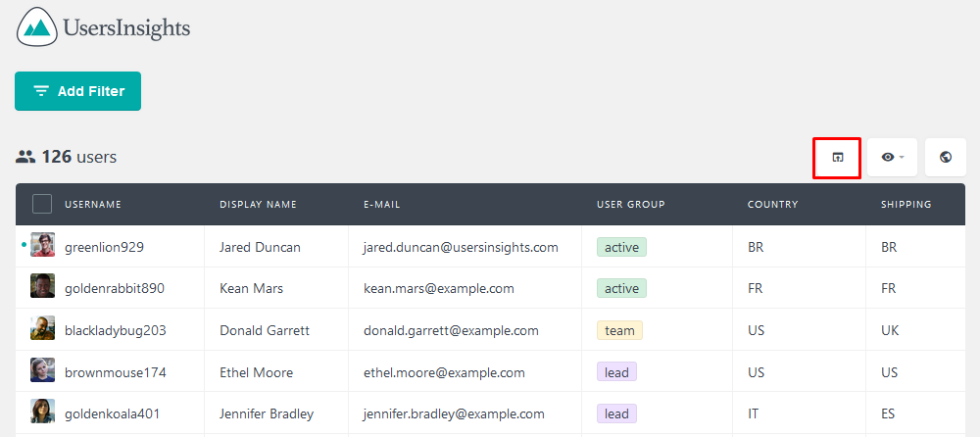The image size is (980, 437).
Task: Click the Add Filter button
Action: coord(78,91)
